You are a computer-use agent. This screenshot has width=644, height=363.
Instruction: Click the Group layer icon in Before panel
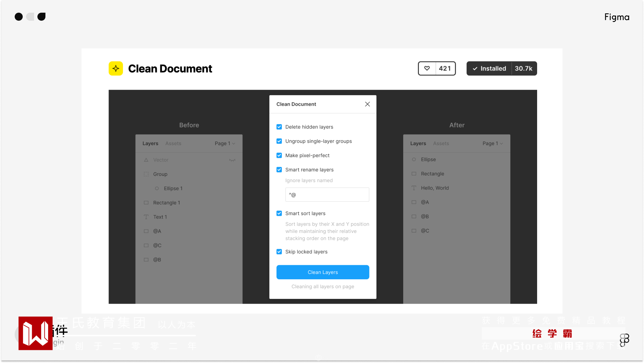click(146, 174)
